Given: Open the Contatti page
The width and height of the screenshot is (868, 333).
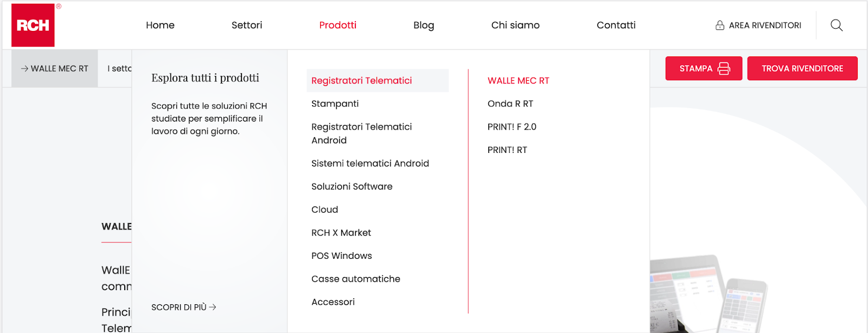Looking at the screenshot, I should tap(616, 25).
